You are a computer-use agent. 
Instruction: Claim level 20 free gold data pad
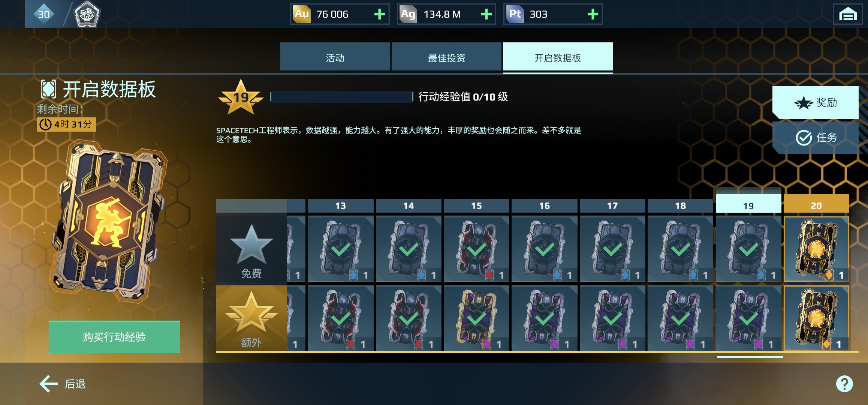pyautogui.click(x=816, y=249)
